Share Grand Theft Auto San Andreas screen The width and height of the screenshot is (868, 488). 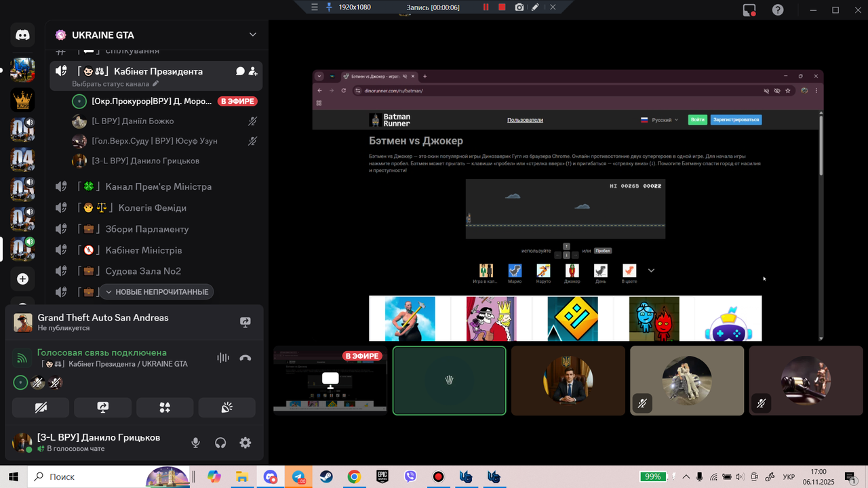(245, 323)
